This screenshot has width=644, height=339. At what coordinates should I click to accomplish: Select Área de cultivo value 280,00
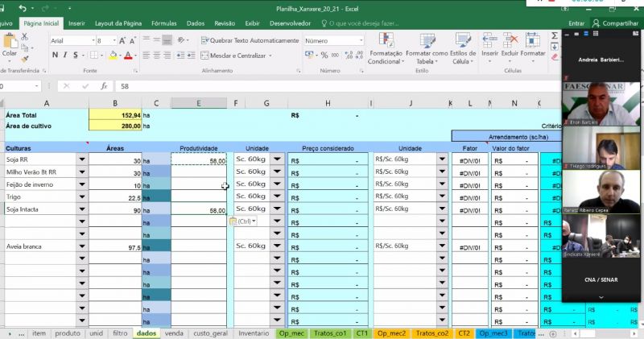coord(115,126)
